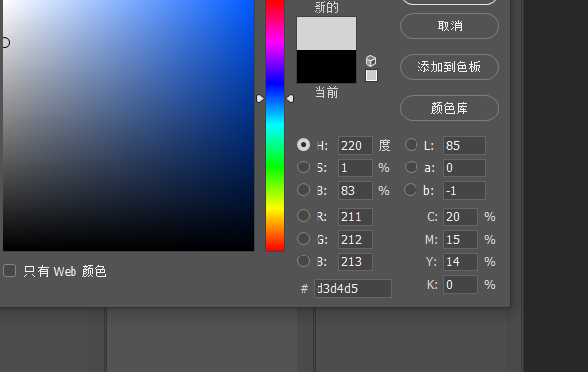Click the Lab a field showing 0
The image size is (588, 372).
465,167
